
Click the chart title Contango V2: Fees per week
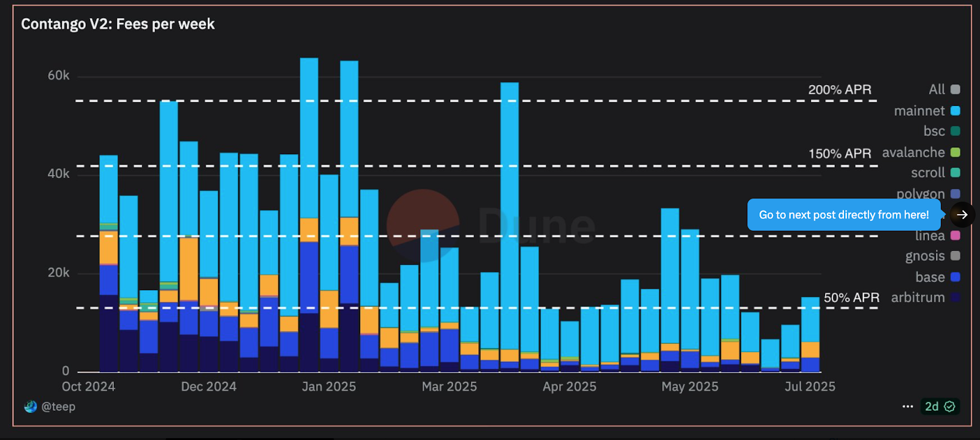[118, 24]
